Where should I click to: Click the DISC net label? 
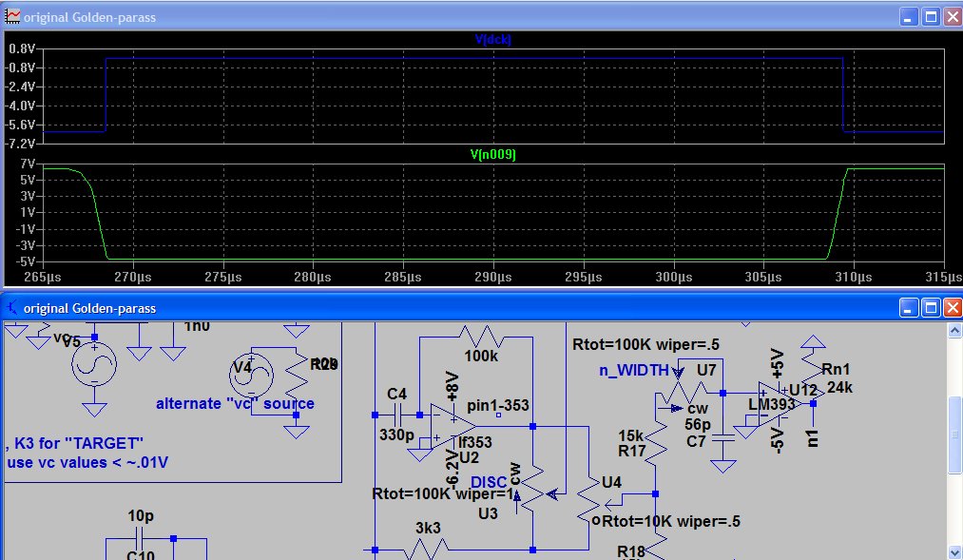[489, 482]
